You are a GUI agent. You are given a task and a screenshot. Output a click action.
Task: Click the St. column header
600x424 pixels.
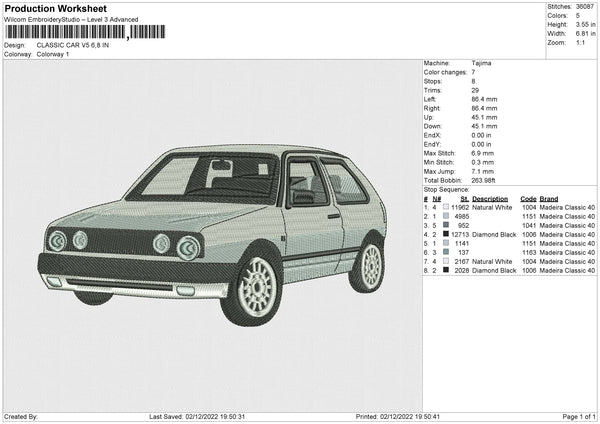tap(463, 198)
